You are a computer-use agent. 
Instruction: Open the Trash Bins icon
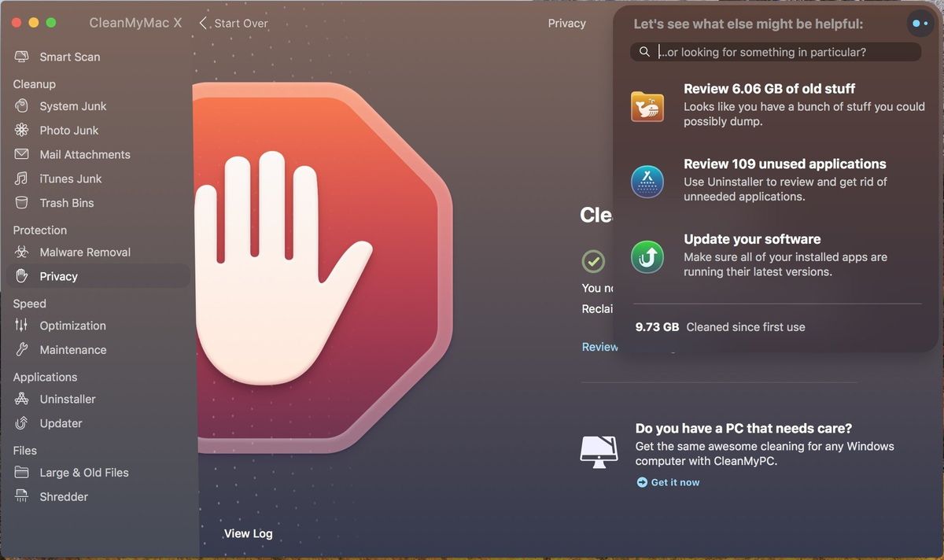pyautogui.click(x=22, y=203)
